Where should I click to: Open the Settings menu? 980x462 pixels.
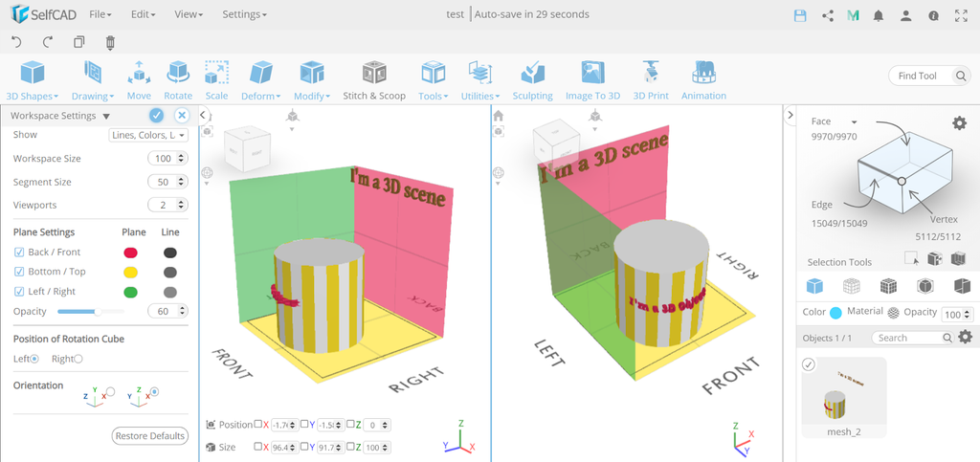pyautogui.click(x=244, y=14)
